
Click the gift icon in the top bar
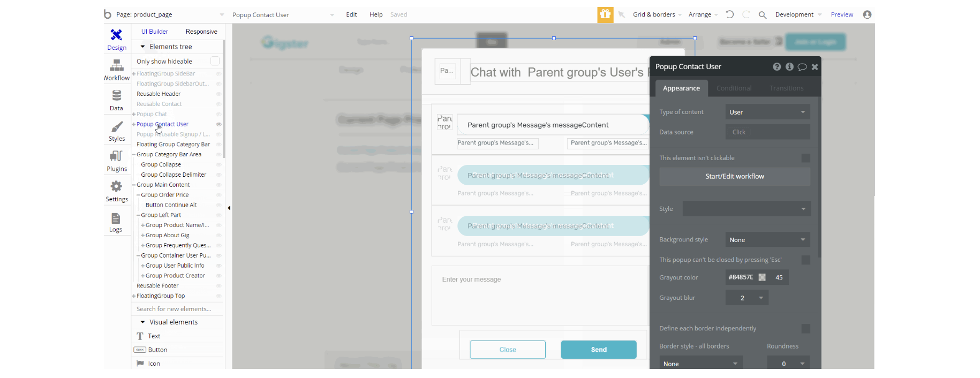pos(605,14)
